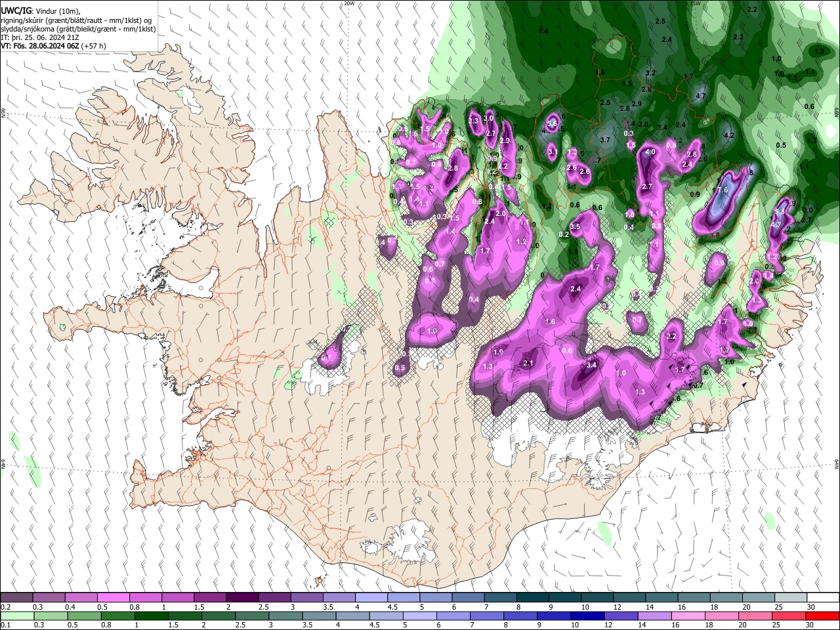
Task: Click the '4.2' value in the northeast
Action: click(x=728, y=136)
